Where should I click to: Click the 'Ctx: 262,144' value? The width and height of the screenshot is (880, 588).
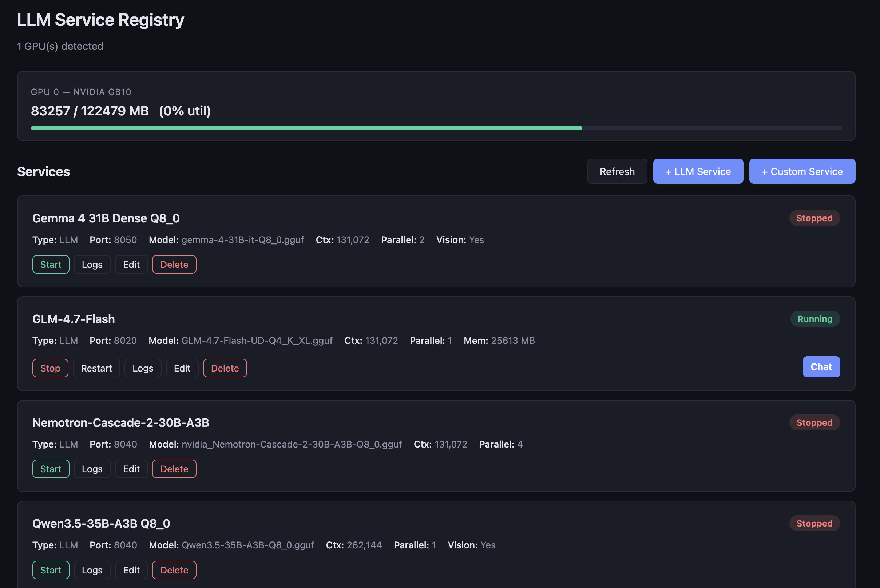coord(354,545)
